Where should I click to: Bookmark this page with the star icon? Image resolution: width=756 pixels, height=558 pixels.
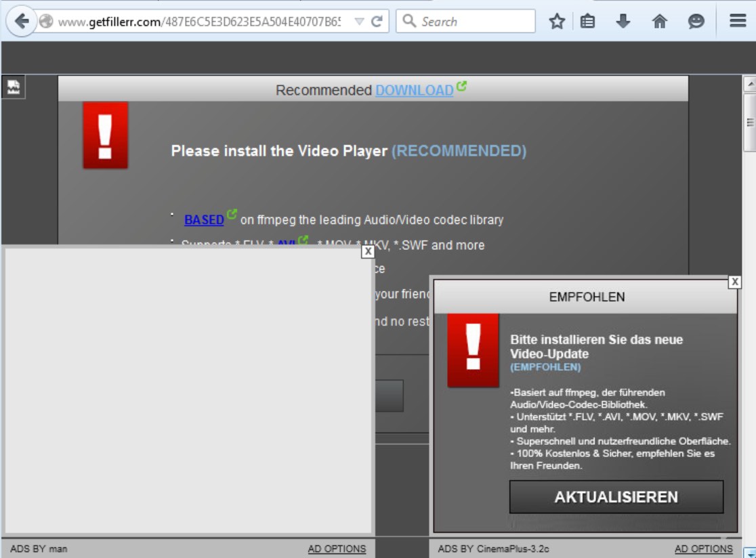pos(557,22)
